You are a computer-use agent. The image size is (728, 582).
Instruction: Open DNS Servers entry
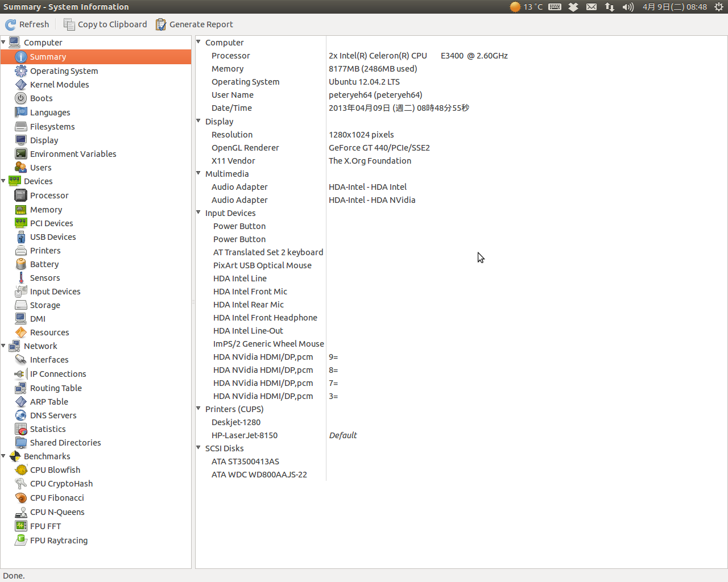click(53, 415)
